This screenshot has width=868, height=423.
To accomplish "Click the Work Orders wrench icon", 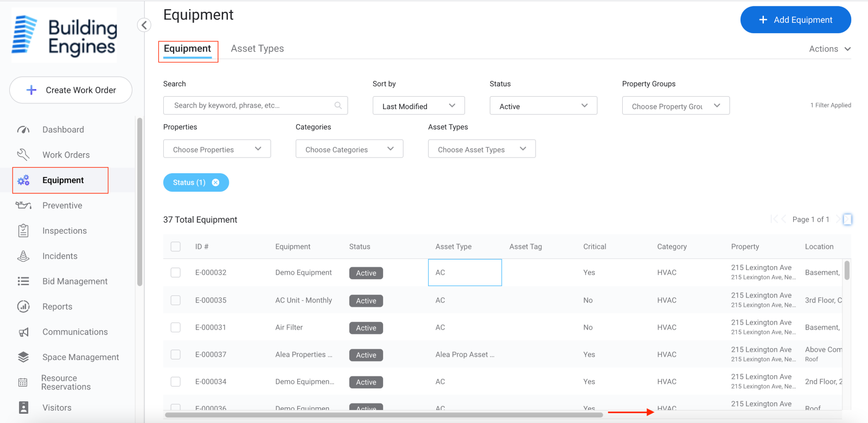I will 23,155.
